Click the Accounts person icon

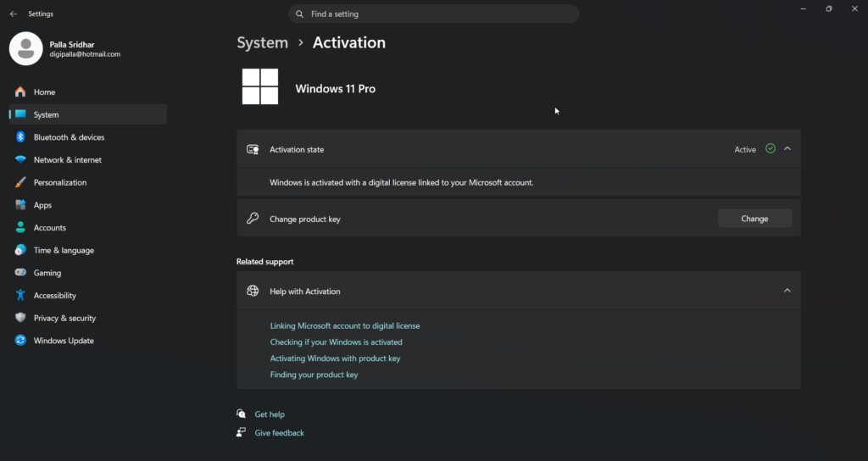pyautogui.click(x=20, y=227)
